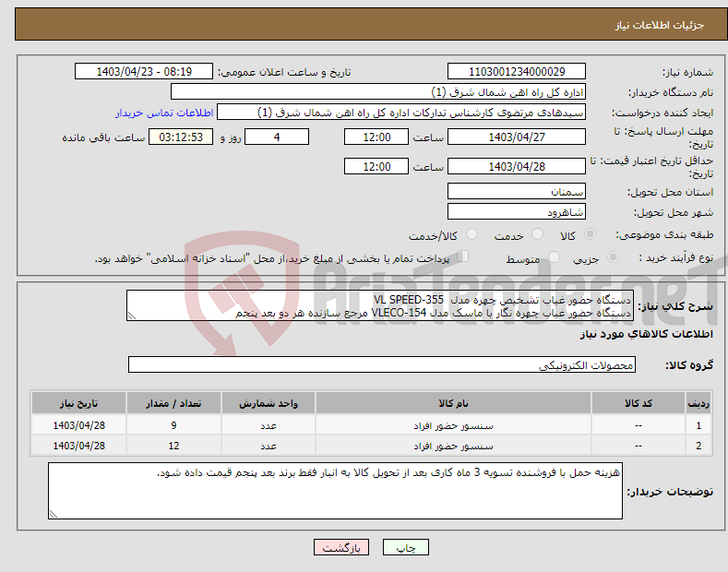Screen dimensions: 728x572
Task: Open اطلاعات تماس خریدار link
Action: point(164,113)
